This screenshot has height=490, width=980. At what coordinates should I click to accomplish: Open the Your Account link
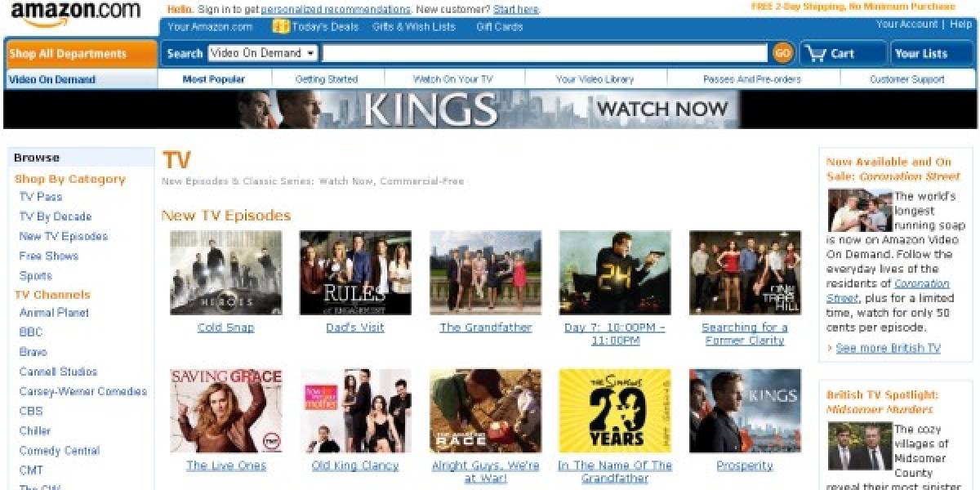(906, 24)
